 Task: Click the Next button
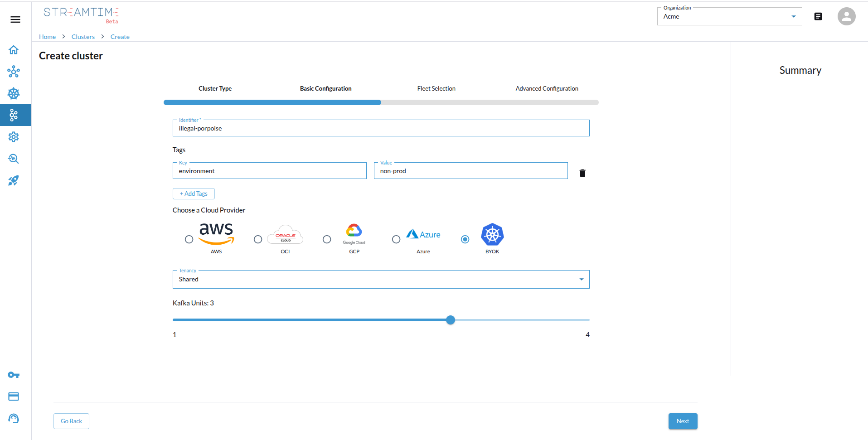(683, 421)
